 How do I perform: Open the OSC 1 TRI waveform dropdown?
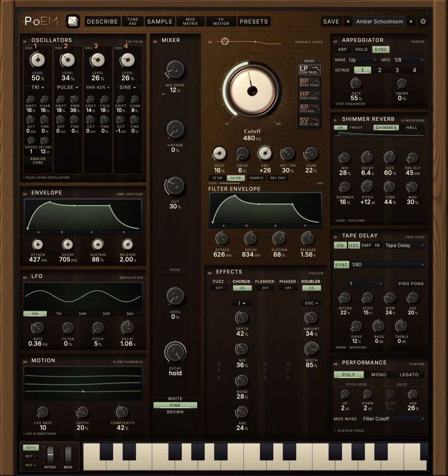tap(38, 87)
